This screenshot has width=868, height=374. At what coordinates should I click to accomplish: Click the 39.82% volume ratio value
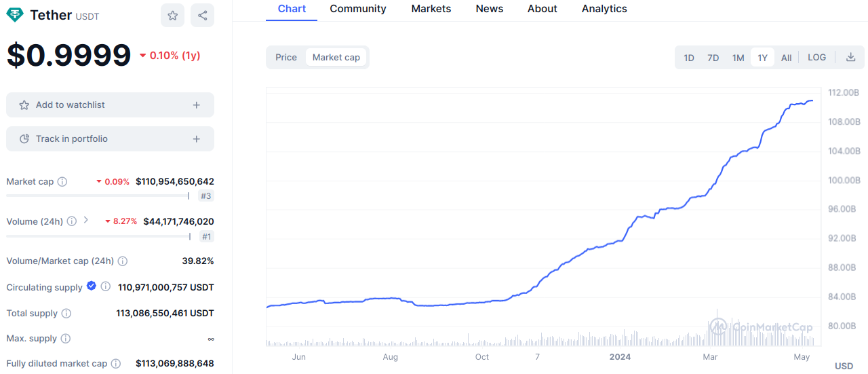click(x=198, y=261)
